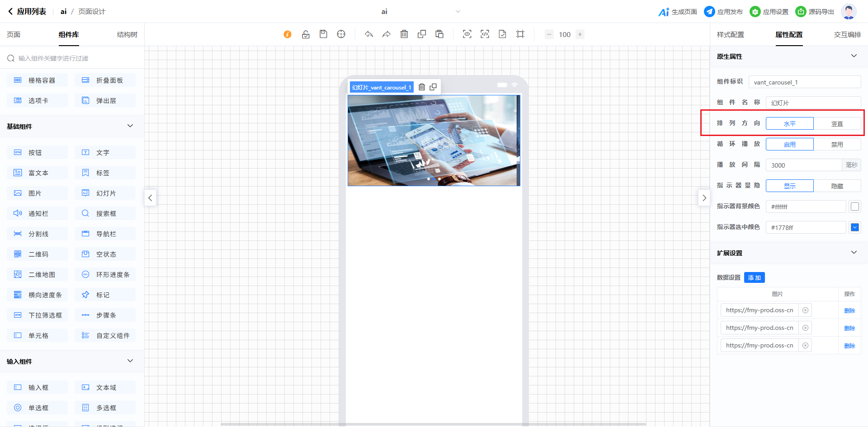This screenshot has width=868, height=427.
Task: Switch to the 样式配置 tab
Action: point(730,35)
